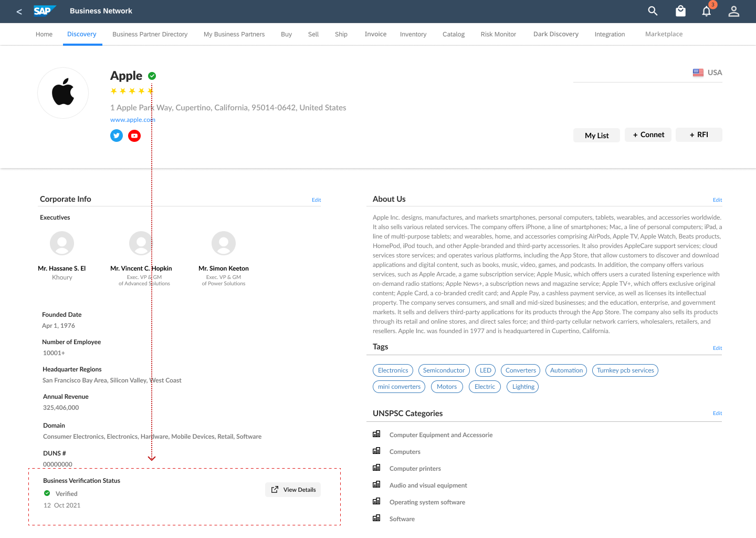Open My Business Partners tab
Image resolution: width=756 pixels, height=538 pixels.
(x=234, y=34)
